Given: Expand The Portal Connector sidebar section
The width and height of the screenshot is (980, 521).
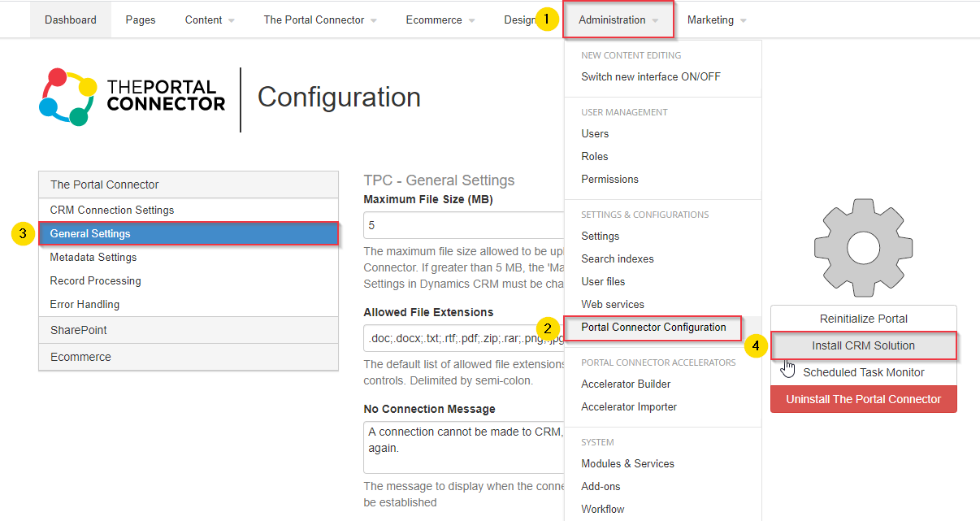Looking at the screenshot, I should pyautogui.click(x=189, y=185).
